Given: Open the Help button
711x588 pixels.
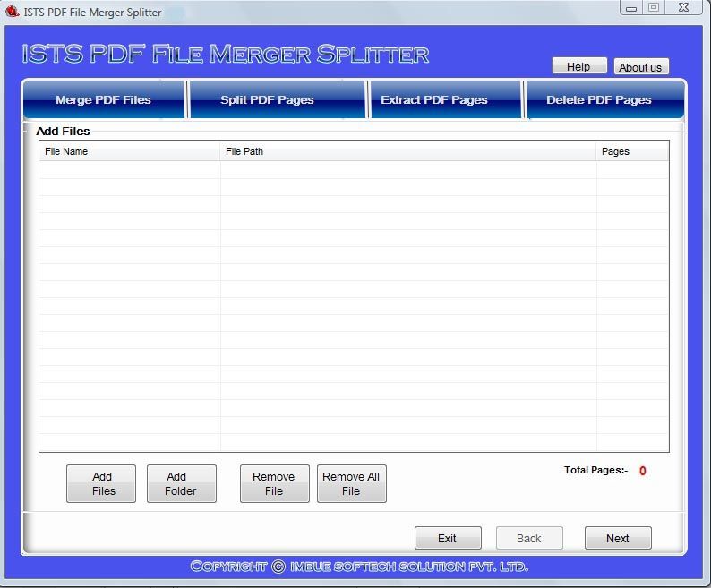Looking at the screenshot, I should click(x=578, y=66).
